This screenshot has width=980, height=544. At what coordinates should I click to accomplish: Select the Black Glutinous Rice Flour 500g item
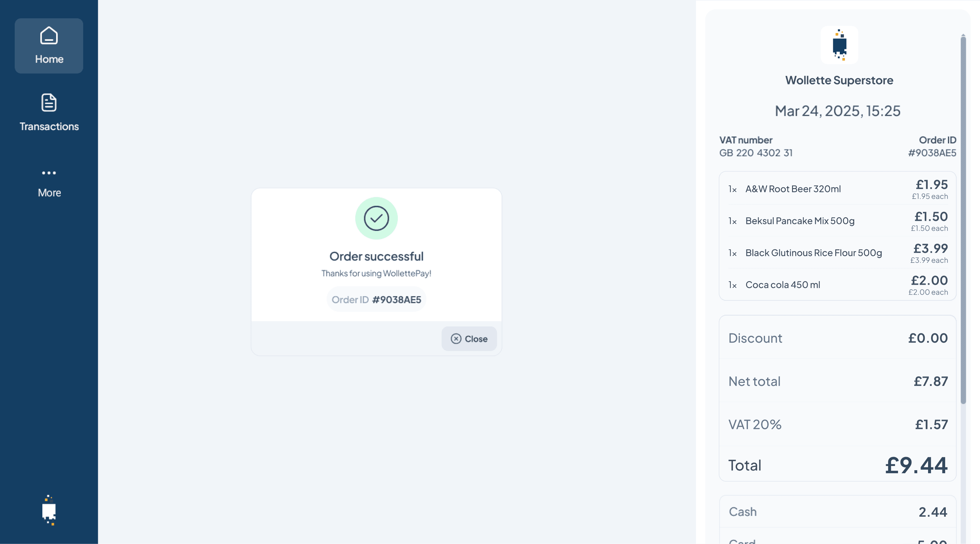pyautogui.click(x=838, y=253)
